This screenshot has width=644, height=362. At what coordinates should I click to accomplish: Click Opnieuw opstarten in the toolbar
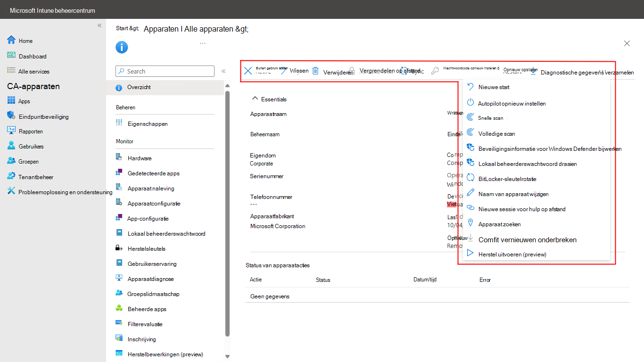pyautogui.click(x=520, y=70)
